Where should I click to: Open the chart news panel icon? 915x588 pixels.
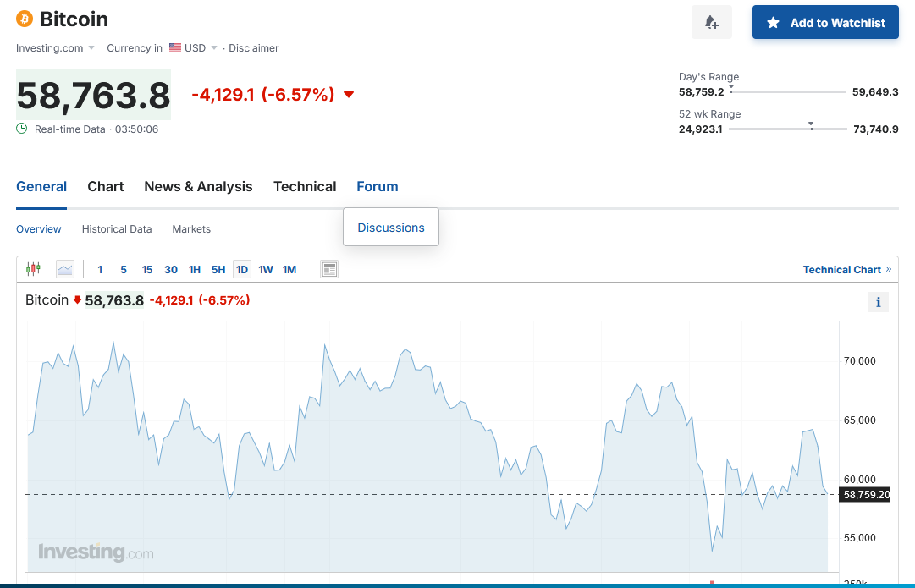(329, 269)
